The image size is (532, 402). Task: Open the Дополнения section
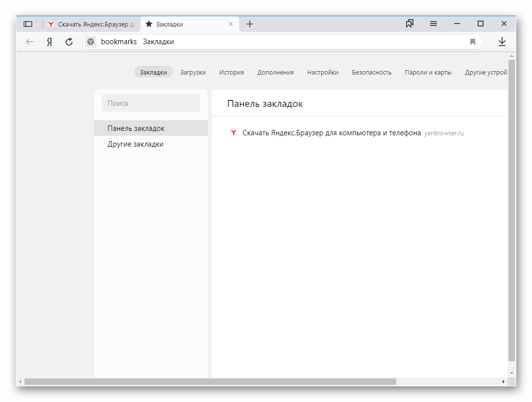tap(275, 72)
